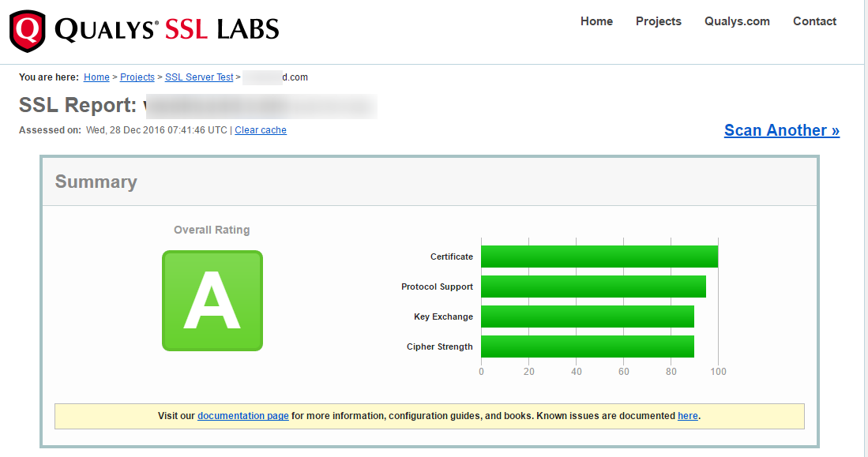Open the Home navigation menu item
This screenshot has width=868, height=457.
(596, 21)
